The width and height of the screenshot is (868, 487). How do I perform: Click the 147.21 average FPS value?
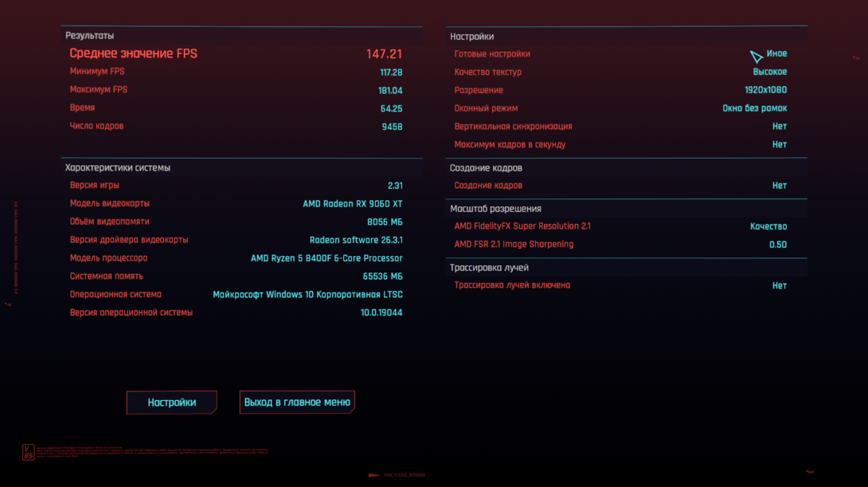384,54
